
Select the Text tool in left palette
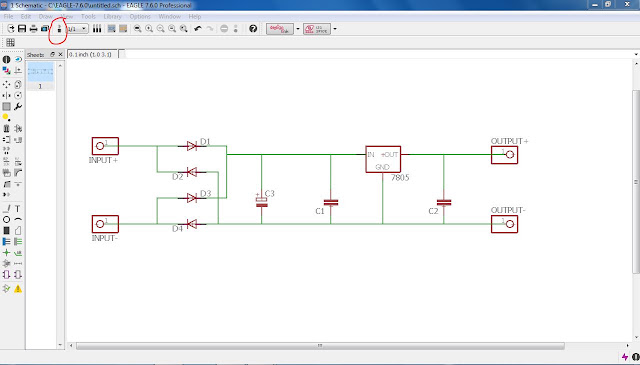click(x=18, y=209)
